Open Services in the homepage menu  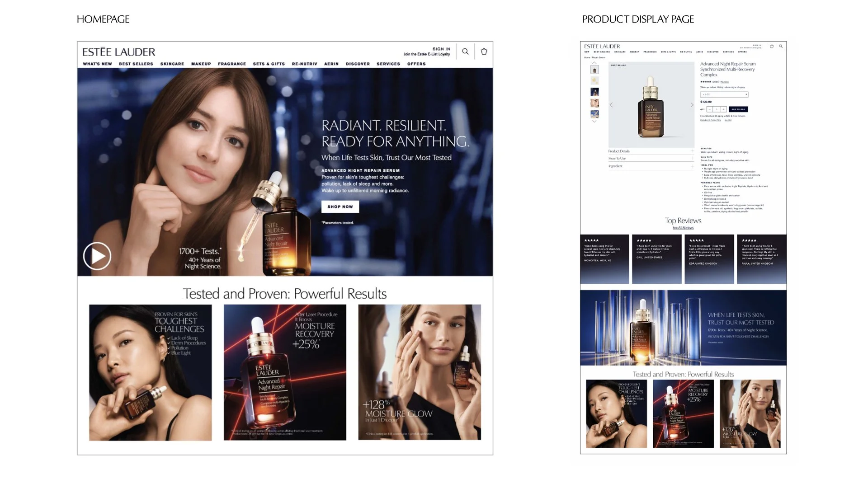click(388, 64)
